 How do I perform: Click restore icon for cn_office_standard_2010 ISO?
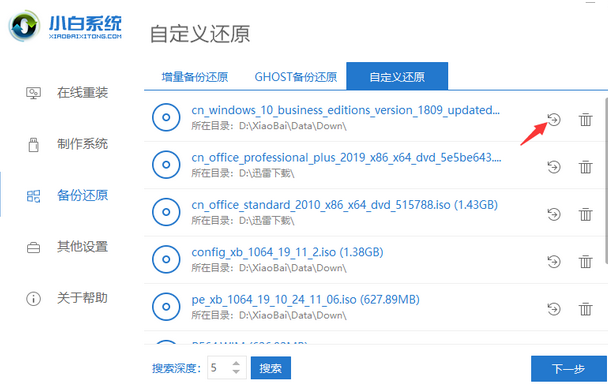point(554,214)
